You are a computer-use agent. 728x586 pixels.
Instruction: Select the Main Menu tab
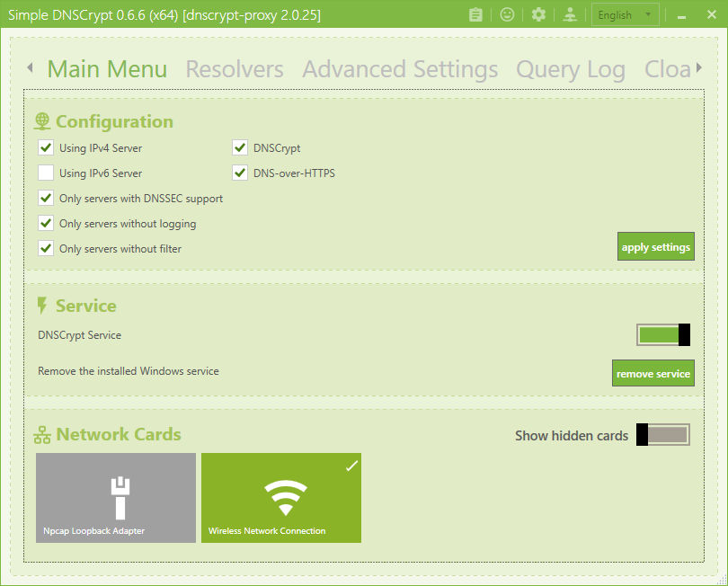coord(107,69)
